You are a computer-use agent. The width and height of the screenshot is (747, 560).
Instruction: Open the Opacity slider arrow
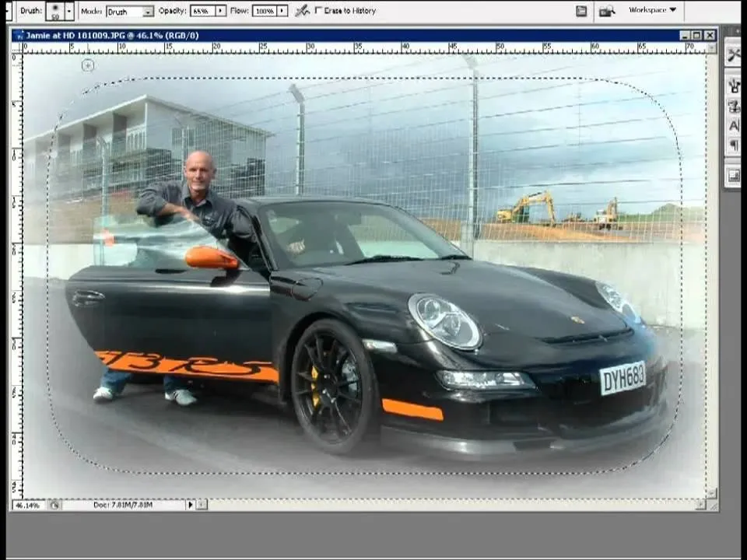pyautogui.click(x=220, y=11)
